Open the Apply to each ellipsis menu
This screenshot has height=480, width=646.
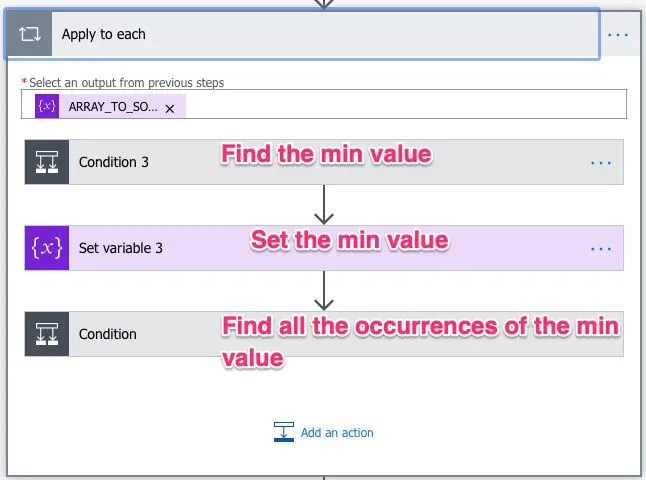618,35
